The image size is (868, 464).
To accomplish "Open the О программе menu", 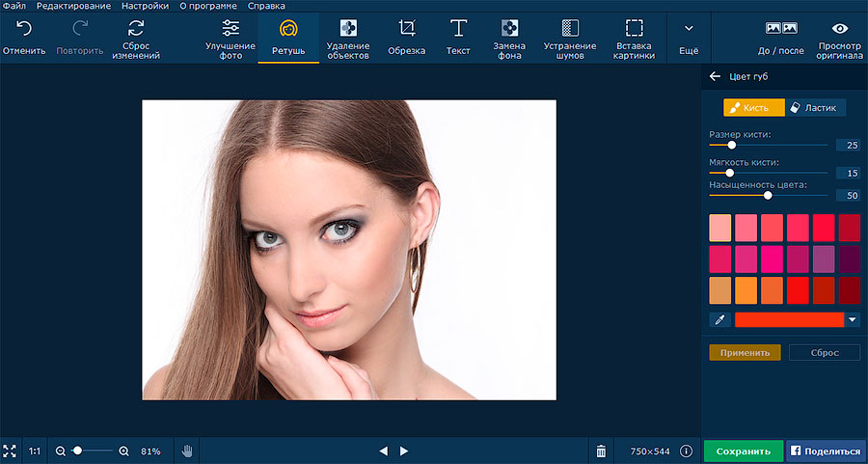I will click(x=208, y=6).
